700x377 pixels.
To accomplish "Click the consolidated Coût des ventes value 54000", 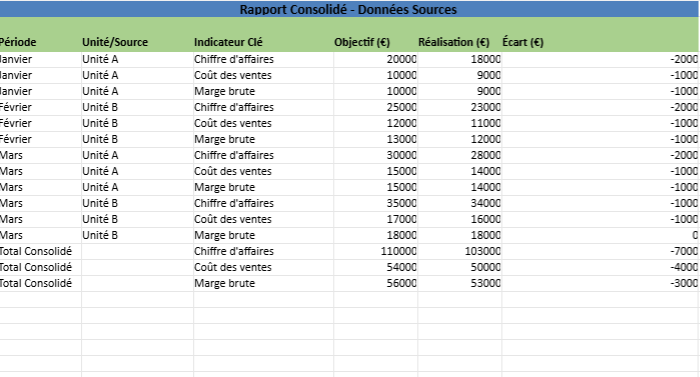I will point(375,268).
